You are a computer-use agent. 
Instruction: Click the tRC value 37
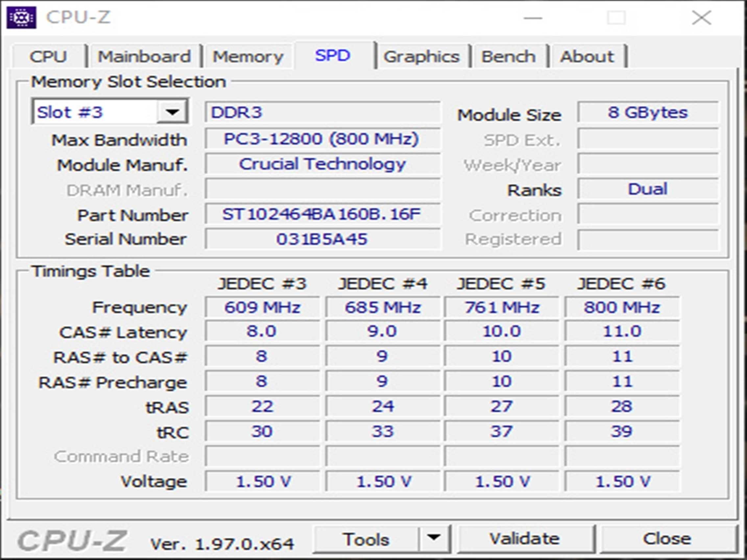click(x=501, y=431)
